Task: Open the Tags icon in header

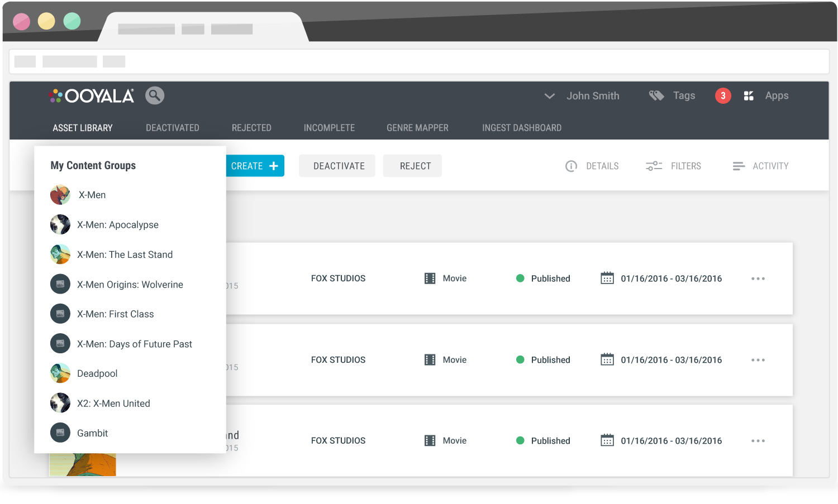Action: coord(656,95)
